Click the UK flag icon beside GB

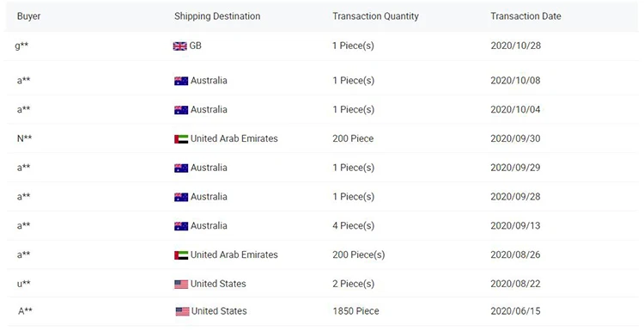180,46
